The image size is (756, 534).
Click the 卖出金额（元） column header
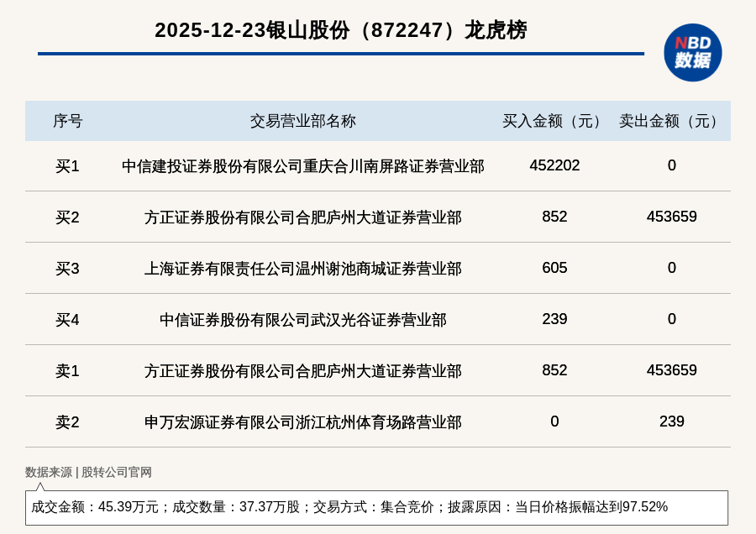point(671,121)
